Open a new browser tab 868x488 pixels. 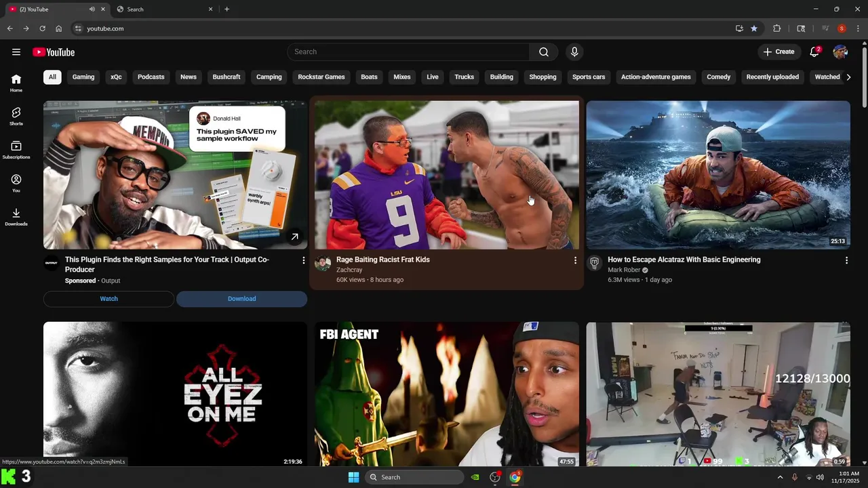point(226,9)
